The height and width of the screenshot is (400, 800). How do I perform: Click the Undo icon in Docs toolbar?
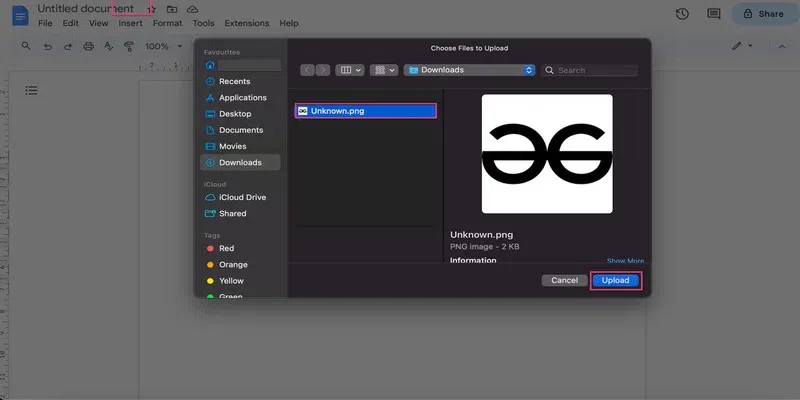(x=47, y=46)
